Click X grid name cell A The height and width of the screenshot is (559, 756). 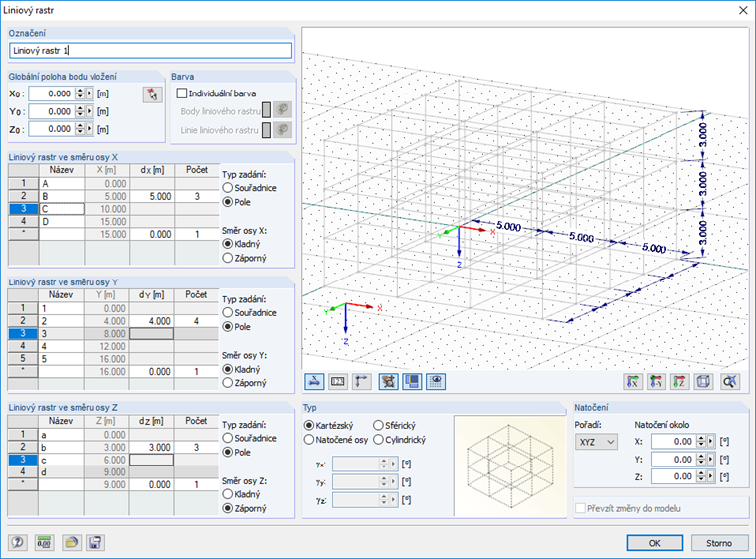62,184
